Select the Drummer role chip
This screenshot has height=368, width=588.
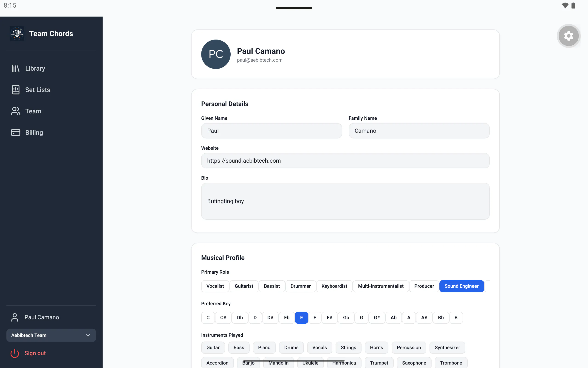click(x=300, y=286)
